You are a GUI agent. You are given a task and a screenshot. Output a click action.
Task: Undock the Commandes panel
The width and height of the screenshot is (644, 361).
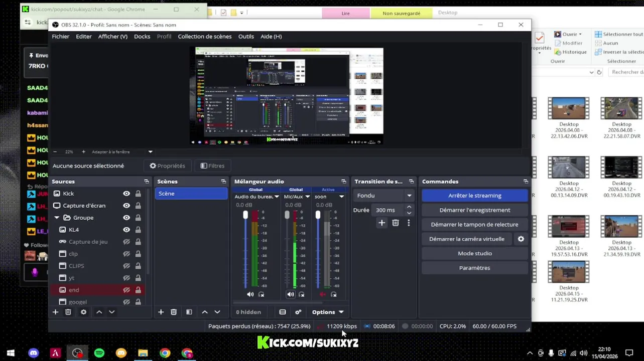(x=526, y=182)
